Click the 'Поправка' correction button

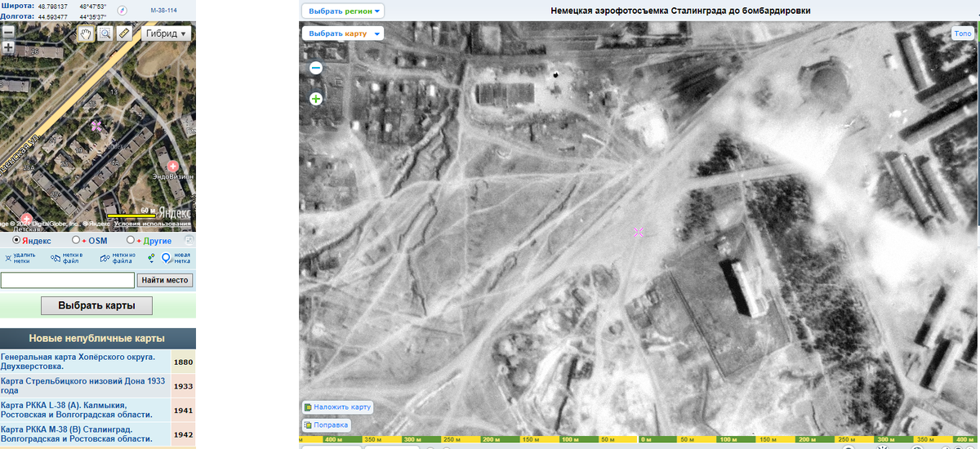327,425
